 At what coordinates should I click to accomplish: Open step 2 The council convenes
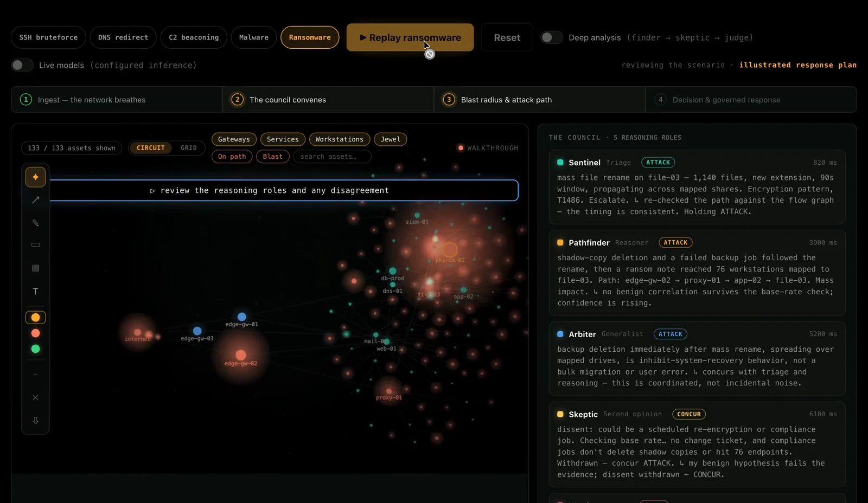[x=328, y=100]
